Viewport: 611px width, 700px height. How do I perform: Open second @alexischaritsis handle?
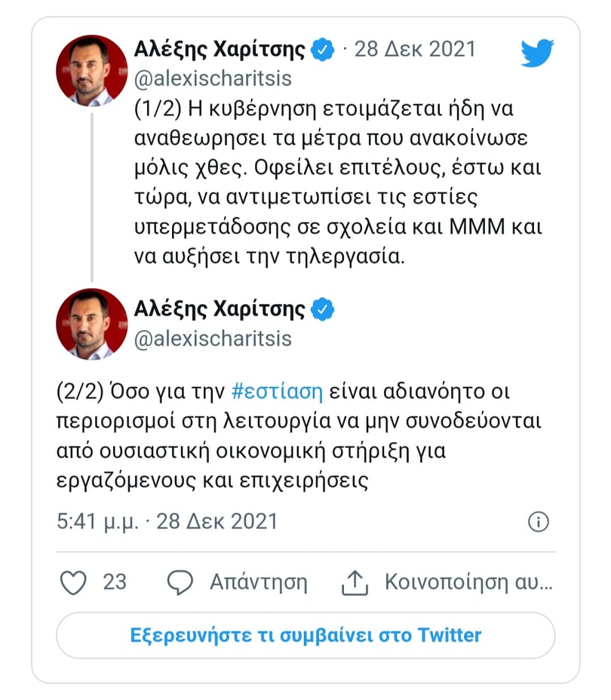point(213,339)
